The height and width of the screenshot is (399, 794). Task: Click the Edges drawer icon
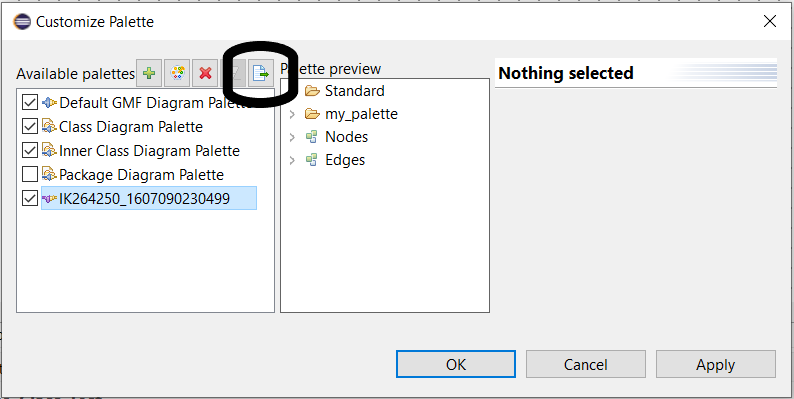pyautogui.click(x=312, y=160)
